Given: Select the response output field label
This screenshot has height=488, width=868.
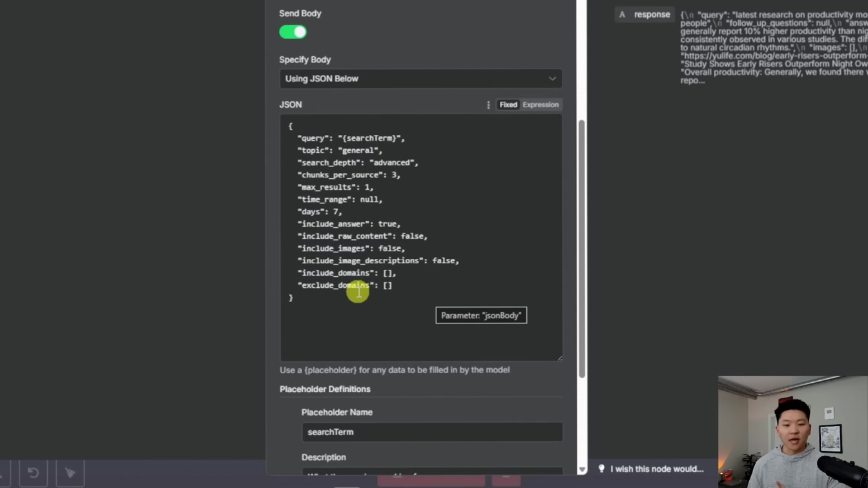Looking at the screenshot, I should pos(652,14).
